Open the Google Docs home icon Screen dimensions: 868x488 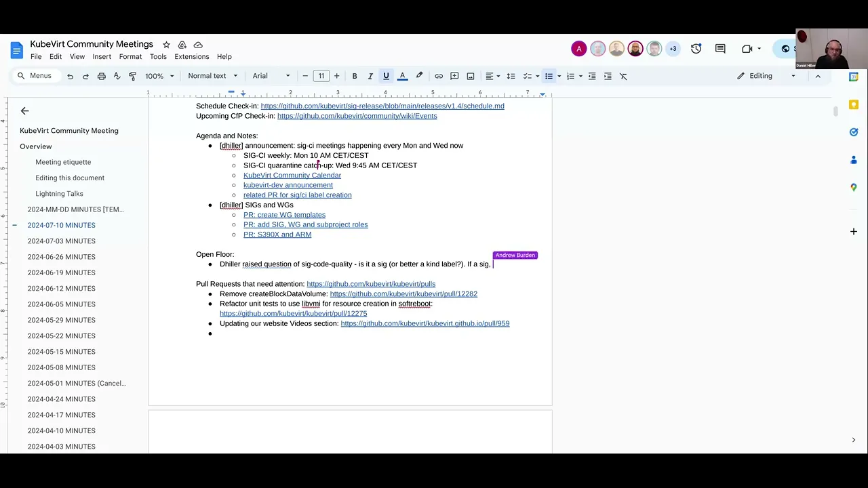coord(16,50)
